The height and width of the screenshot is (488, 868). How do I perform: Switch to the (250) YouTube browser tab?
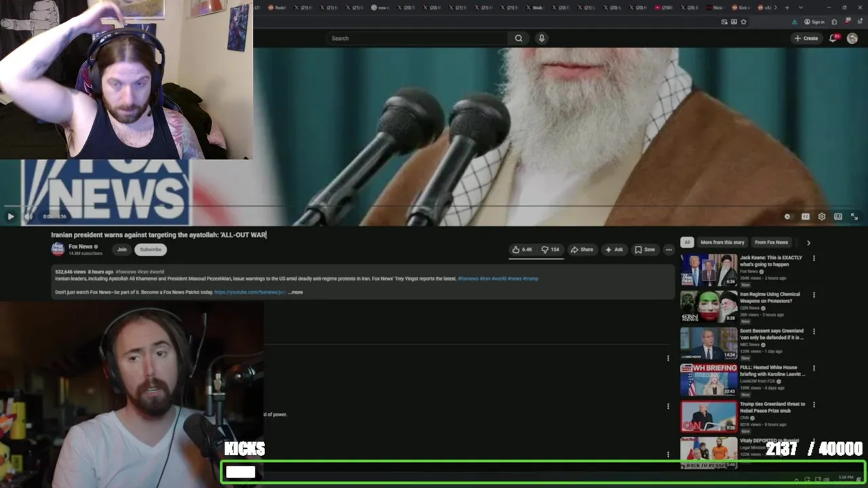(x=666, y=7)
